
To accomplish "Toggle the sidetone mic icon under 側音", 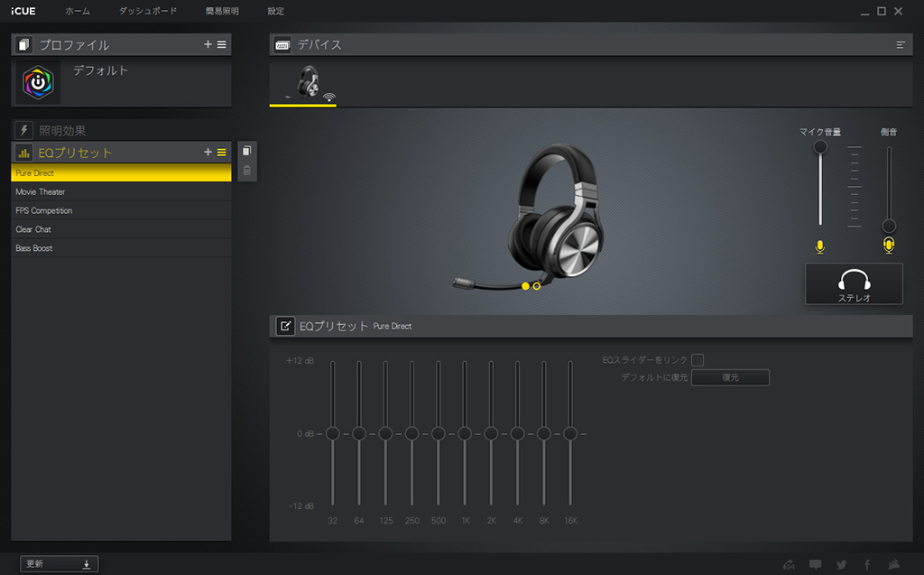I will [x=889, y=246].
